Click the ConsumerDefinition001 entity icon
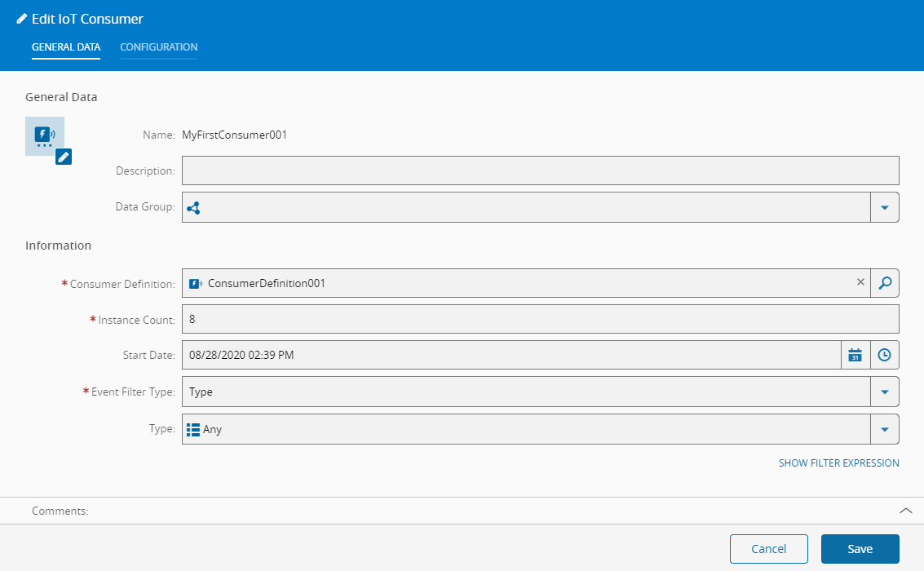Screen dimensions: 924x571 coord(196,284)
